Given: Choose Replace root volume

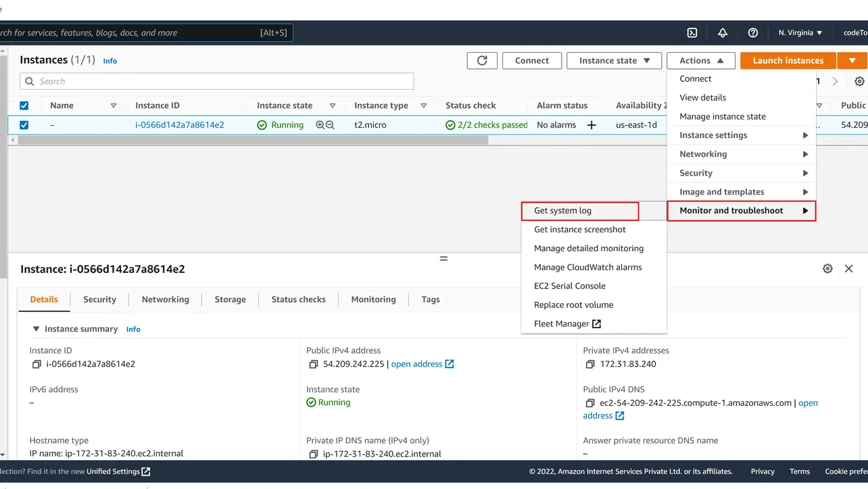Looking at the screenshot, I should [x=594, y=305].
